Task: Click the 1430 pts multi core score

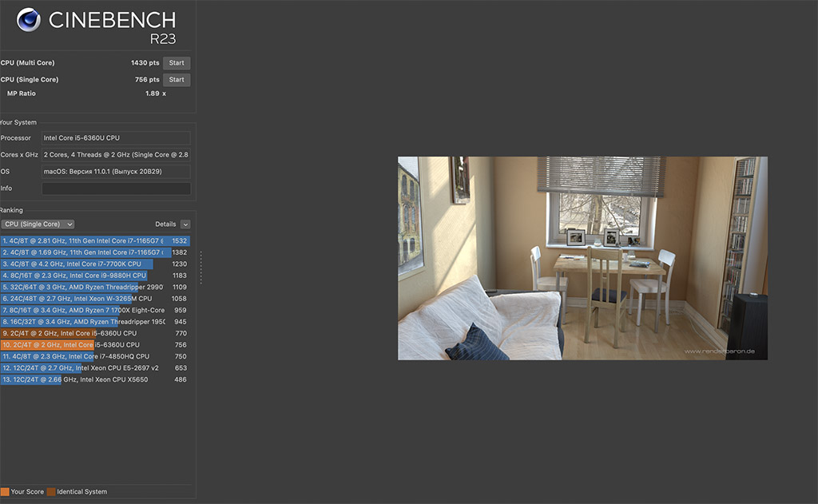Action: [x=145, y=63]
